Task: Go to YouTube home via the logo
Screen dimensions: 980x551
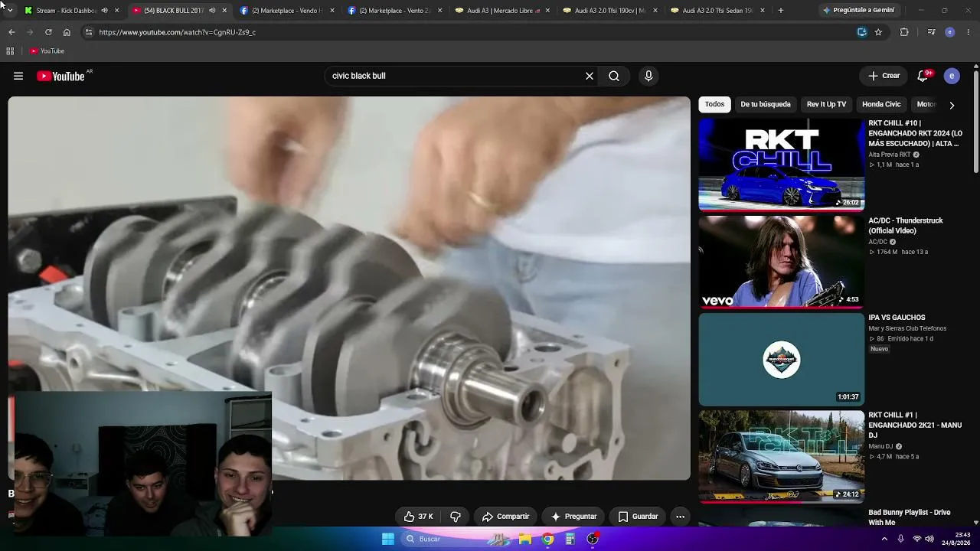Action: click(x=60, y=76)
